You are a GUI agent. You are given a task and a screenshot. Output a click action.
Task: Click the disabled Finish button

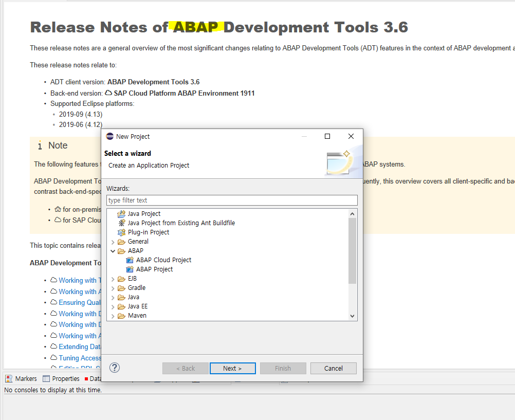click(x=283, y=369)
